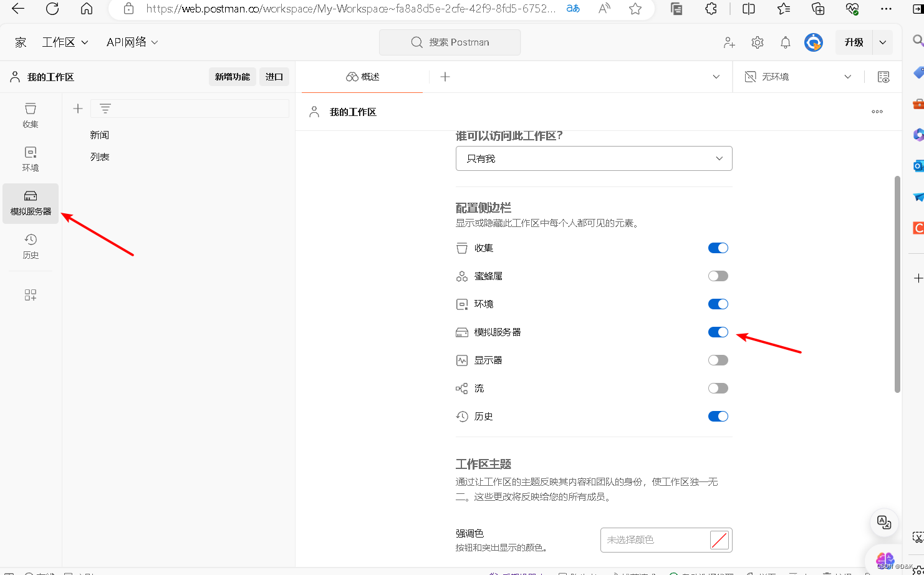The width and height of the screenshot is (924, 575).
Task: Click the browser favorites star icon
Action: pyautogui.click(x=635, y=9)
